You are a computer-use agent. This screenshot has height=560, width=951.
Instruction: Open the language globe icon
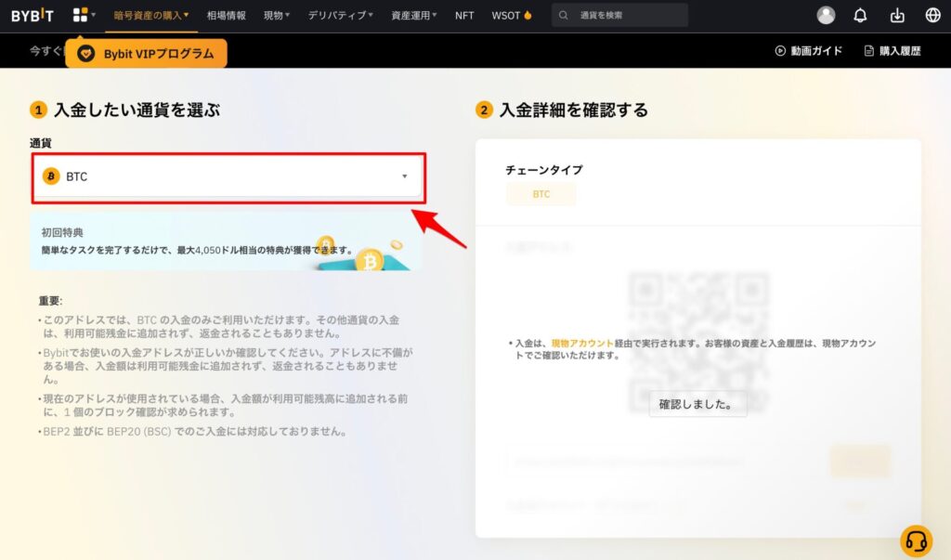pyautogui.click(x=932, y=15)
